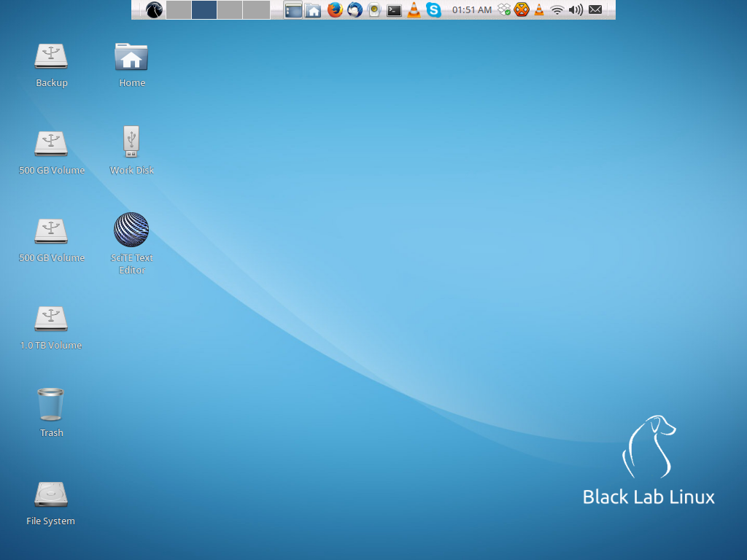Toggle the Wi-Fi network indicator
The width and height of the screenshot is (747, 560).
click(557, 10)
